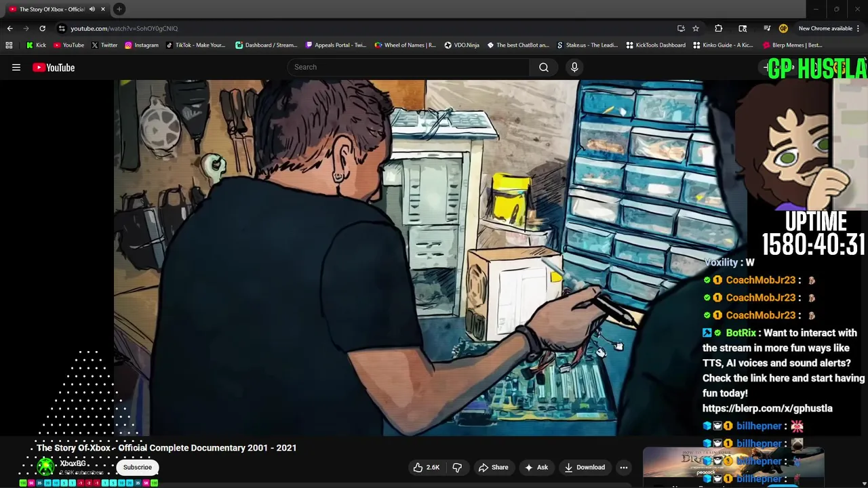Open the Blerp Memes bookmark

pyautogui.click(x=793, y=45)
